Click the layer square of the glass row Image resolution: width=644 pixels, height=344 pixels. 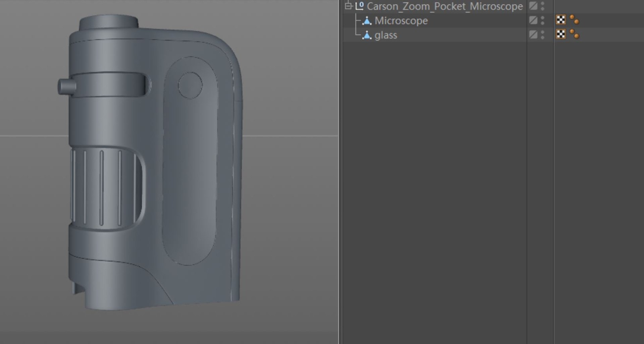coord(533,34)
